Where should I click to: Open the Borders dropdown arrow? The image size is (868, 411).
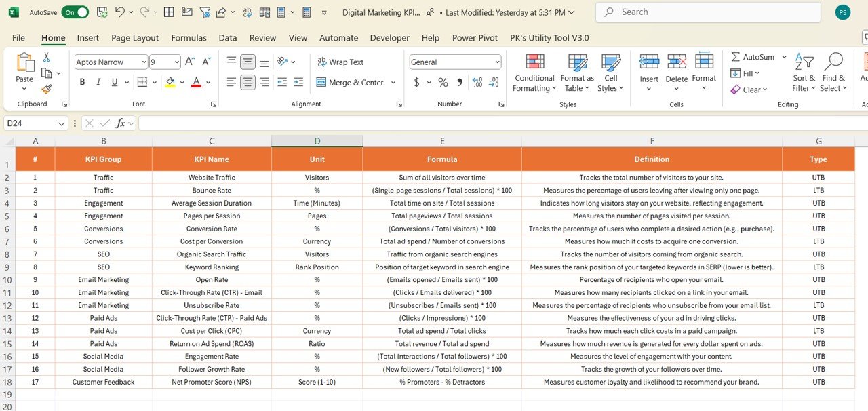click(x=154, y=82)
